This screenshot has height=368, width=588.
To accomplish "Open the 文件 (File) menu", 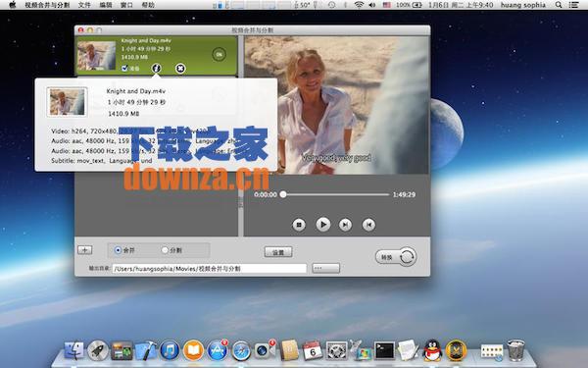I will [84, 5].
